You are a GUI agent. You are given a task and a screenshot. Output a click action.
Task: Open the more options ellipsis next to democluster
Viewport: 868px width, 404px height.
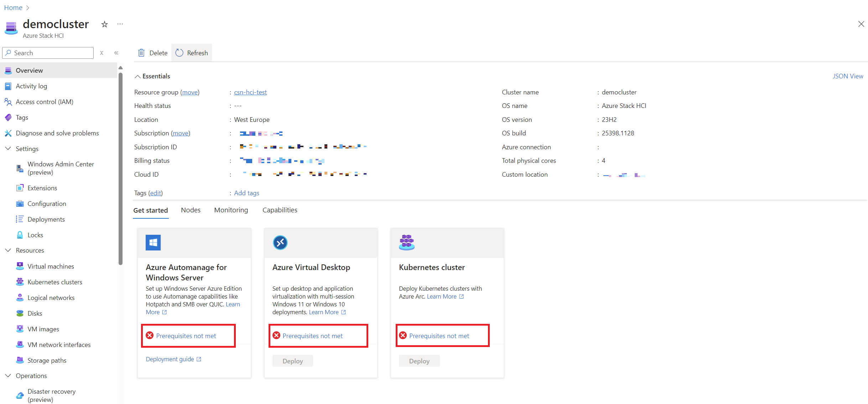120,24
